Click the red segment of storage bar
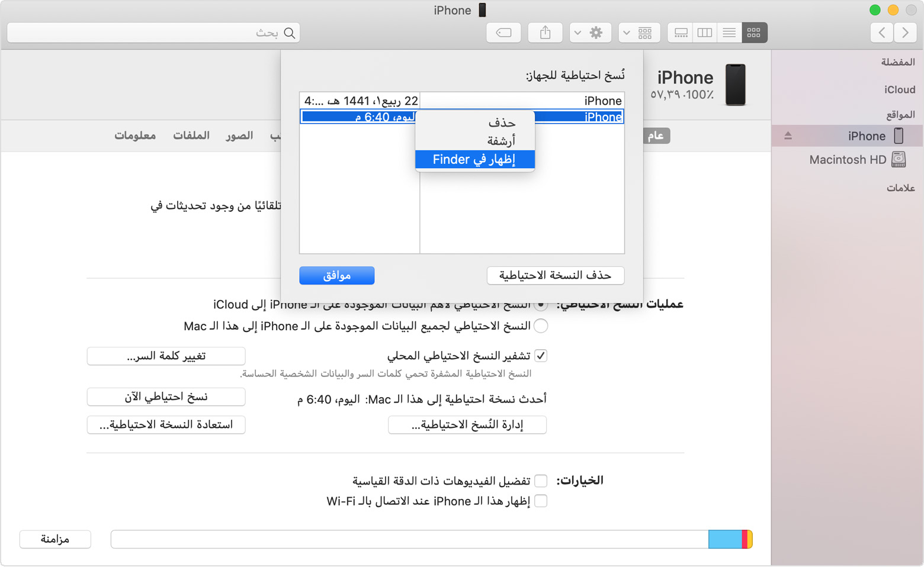Viewport: 924px width, 567px height. [745, 539]
